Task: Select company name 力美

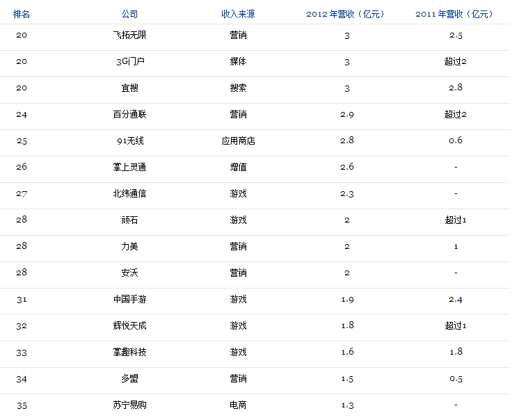Action: 129,246
